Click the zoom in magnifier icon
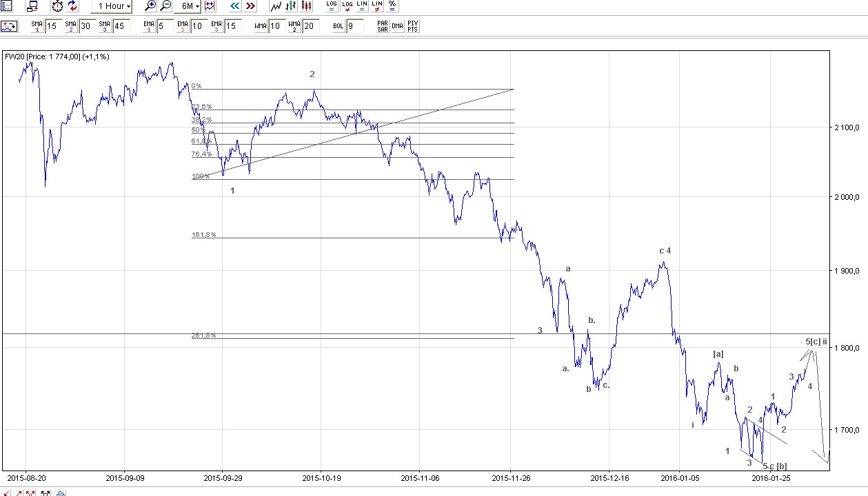 (150, 6)
